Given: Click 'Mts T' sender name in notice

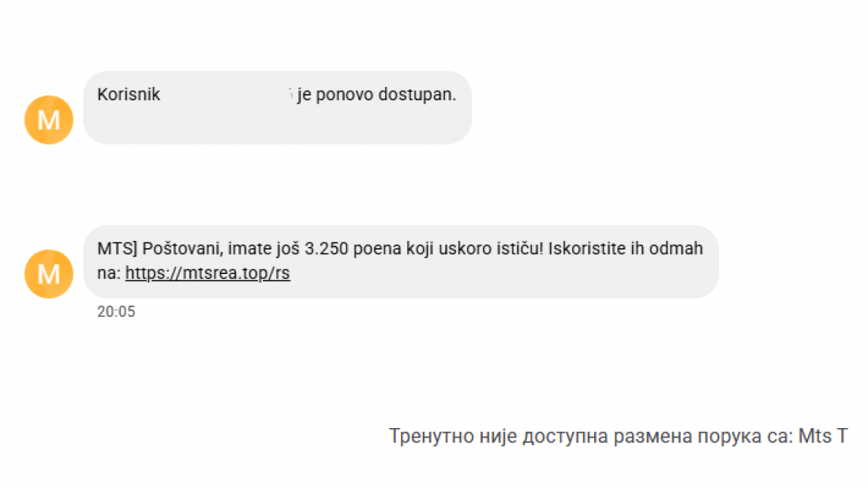Looking at the screenshot, I should click(822, 436).
